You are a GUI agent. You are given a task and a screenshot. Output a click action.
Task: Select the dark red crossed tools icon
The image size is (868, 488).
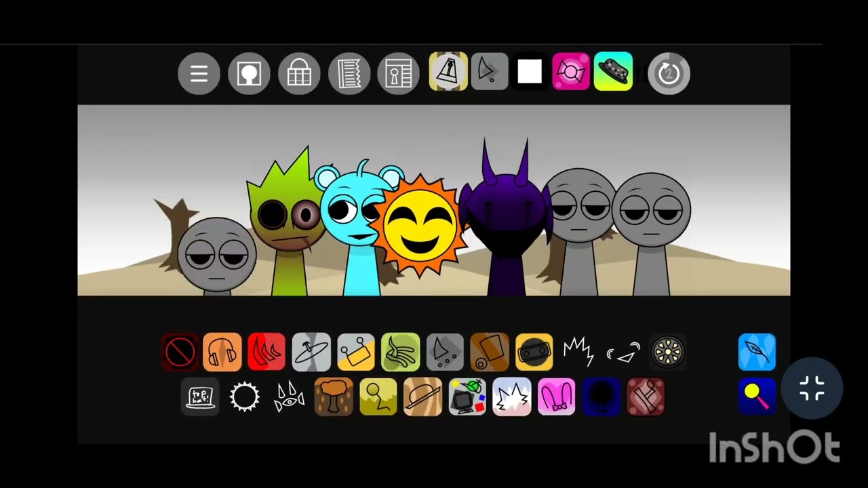pyautogui.click(x=646, y=396)
